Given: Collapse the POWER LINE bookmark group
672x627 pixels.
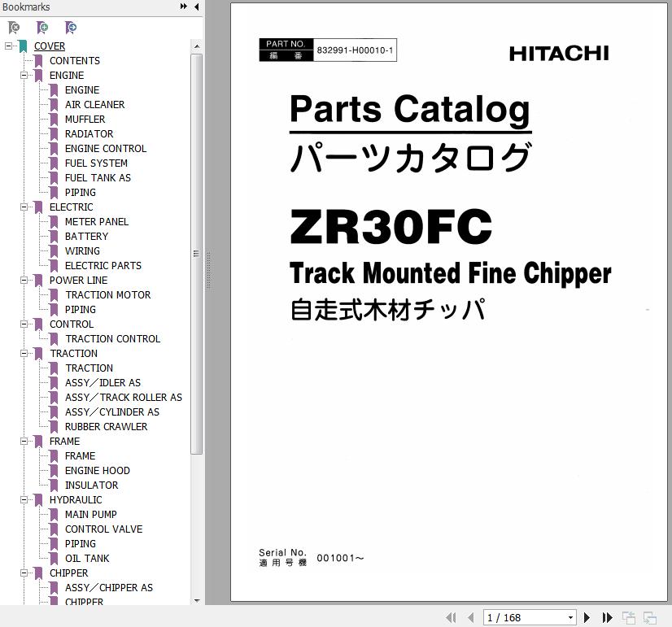Looking at the screenshot, I should 24,281.
